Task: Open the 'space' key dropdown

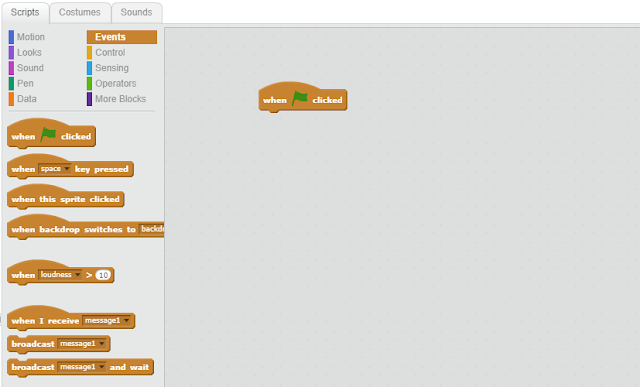Action: coord(55,169)
